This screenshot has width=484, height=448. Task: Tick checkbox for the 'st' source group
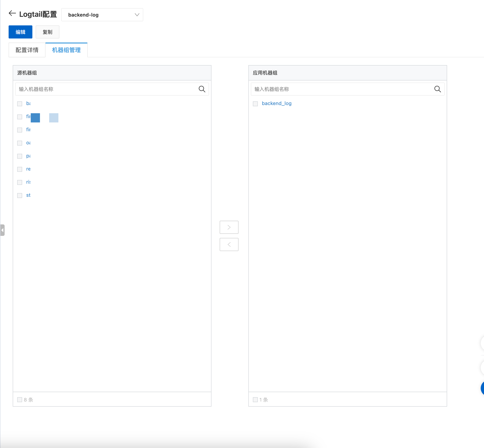(x=20, y=195)
